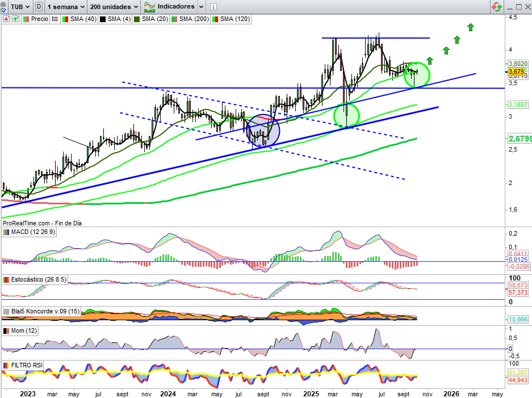Viewport: 532px width, 398px height.
Task: Click the D daily mode icon
Action: click(39, 7)
